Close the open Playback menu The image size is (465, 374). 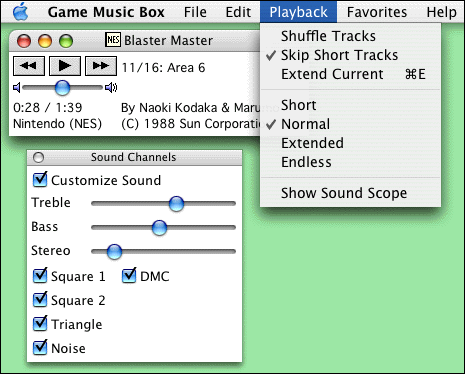[298, 12]
